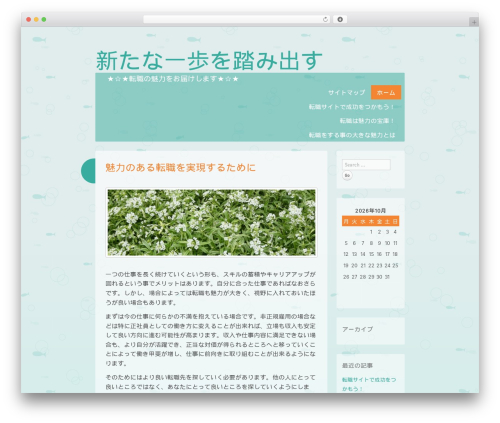The image size is (500, 423).
Task: Open article heading 魅力のある転職を実現するために
Action: 180,167
